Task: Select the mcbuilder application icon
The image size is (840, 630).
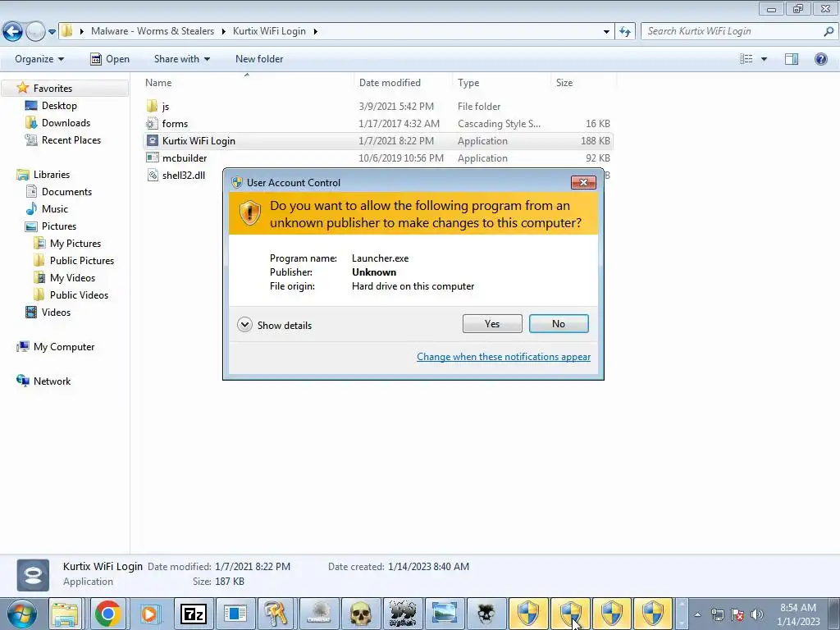Action: (152, 157)
